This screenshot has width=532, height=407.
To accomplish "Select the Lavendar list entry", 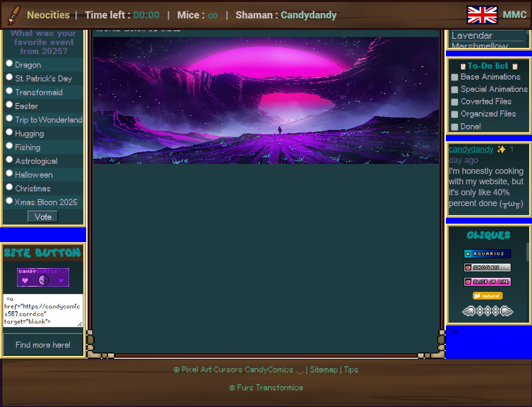I will click(472, 36).
